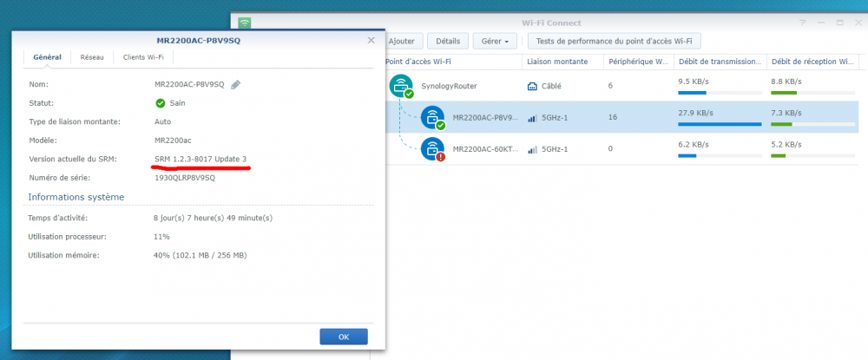Run Tests de performance du point d'accès Wi-Fi

pos(615,41)
